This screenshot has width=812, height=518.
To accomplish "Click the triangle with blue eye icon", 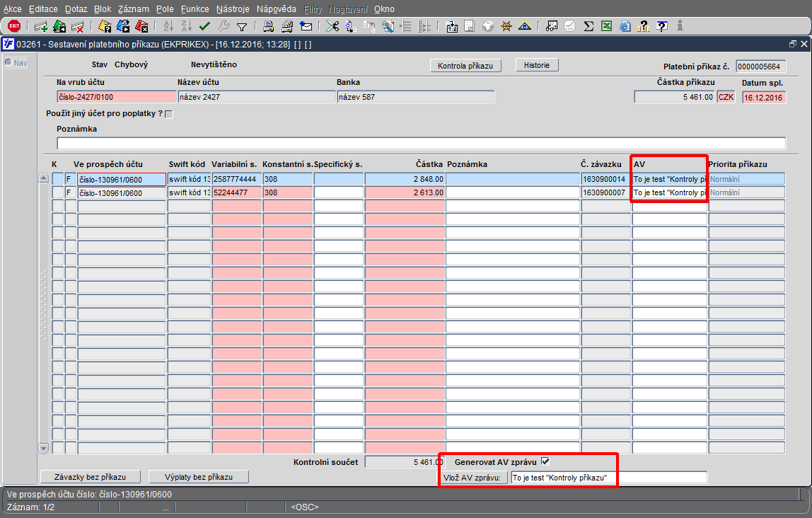I will pos(525,26).
